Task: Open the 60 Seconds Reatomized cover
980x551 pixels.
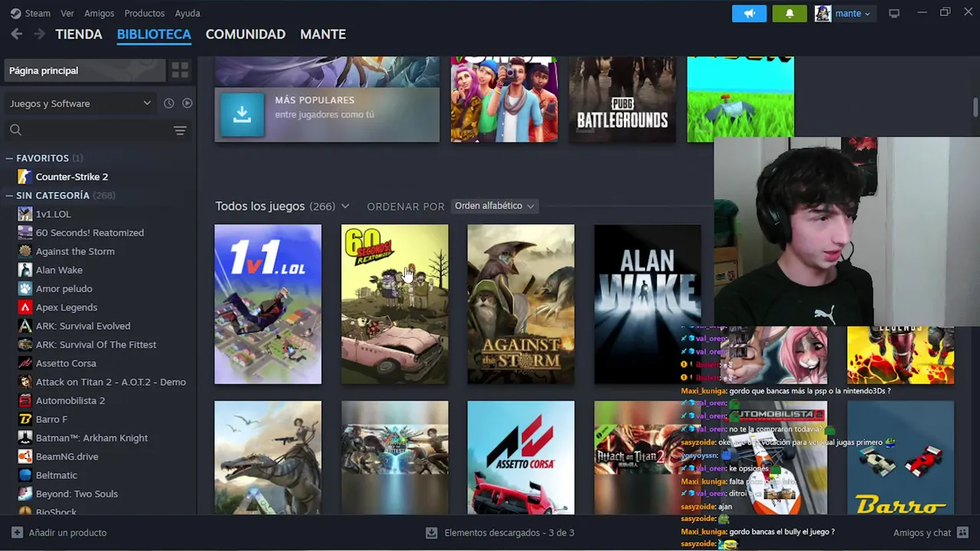Action: 394,304
